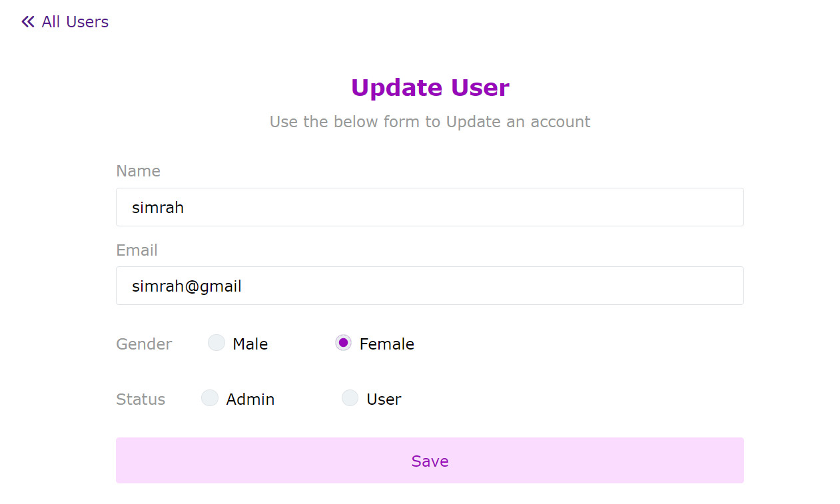Click the Status section label
Image resolution: width=840 pixels, height=504 pixels.
[141, 399]
